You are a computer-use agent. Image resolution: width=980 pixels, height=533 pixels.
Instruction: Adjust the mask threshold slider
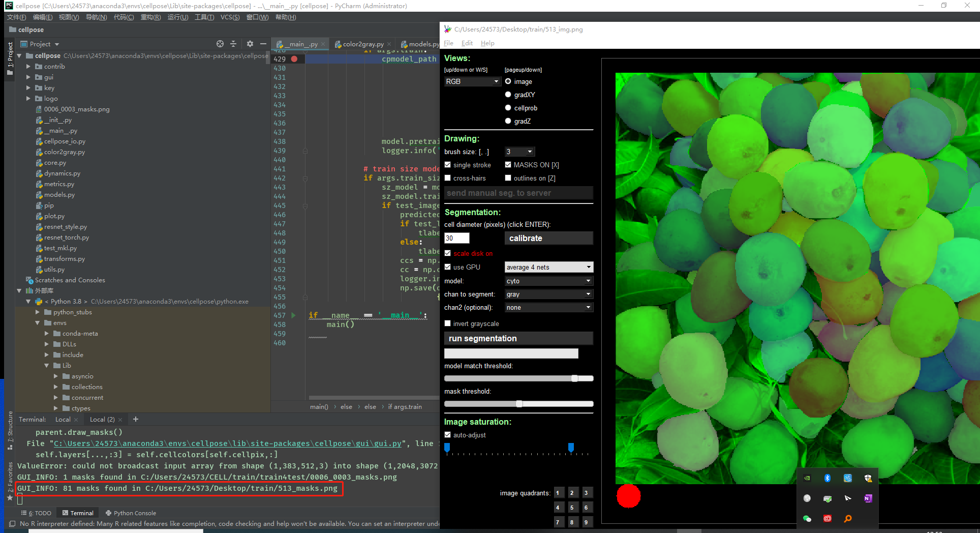click(518, 403)
